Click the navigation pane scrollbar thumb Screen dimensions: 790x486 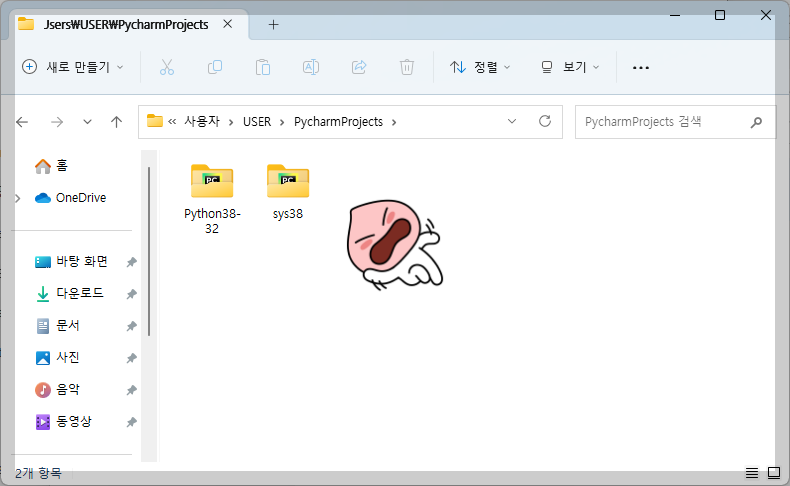(x=149, y=251)
